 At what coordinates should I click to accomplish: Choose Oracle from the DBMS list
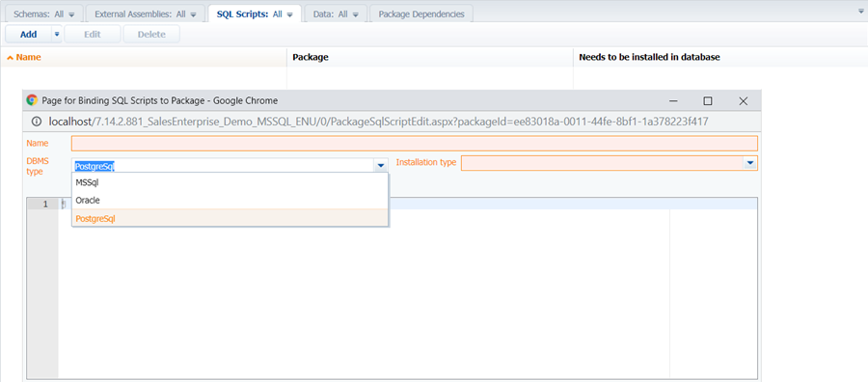[x=230, y=201]
